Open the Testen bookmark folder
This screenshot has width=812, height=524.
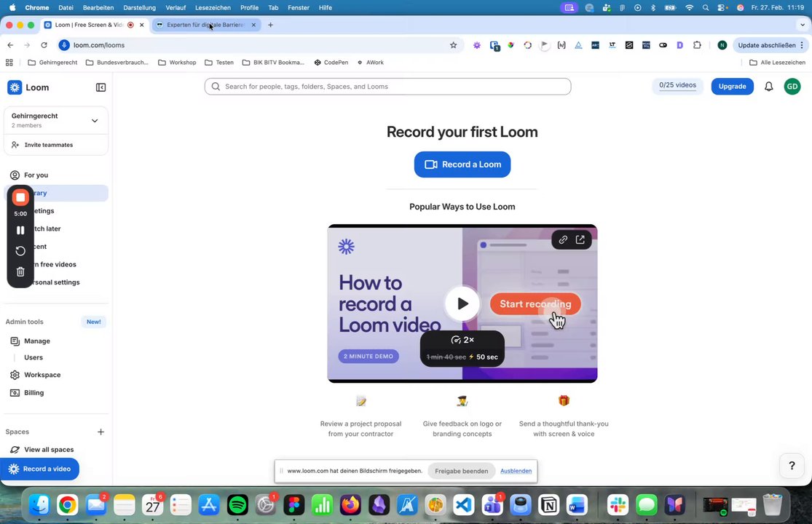[x=219, y=63]
